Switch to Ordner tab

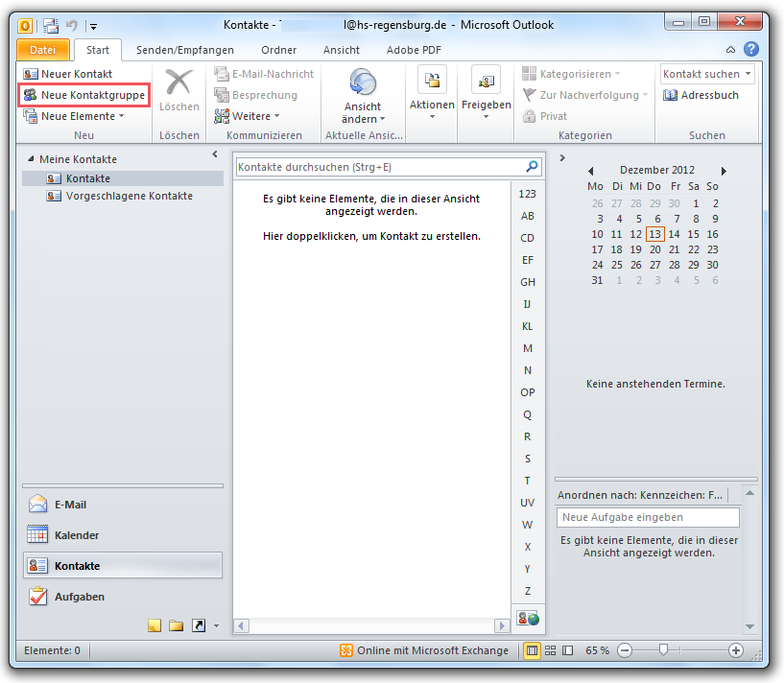pyautogui.click(x=278, y=50)
